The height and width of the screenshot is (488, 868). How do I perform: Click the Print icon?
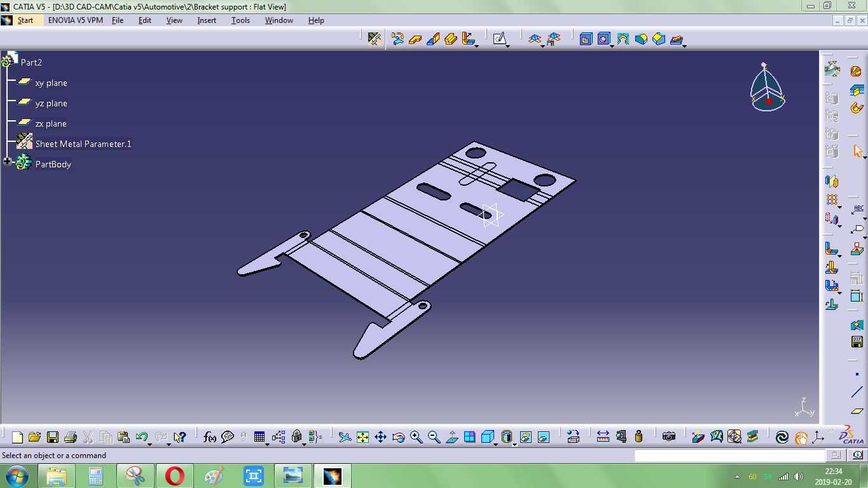[x=71, y=437]
